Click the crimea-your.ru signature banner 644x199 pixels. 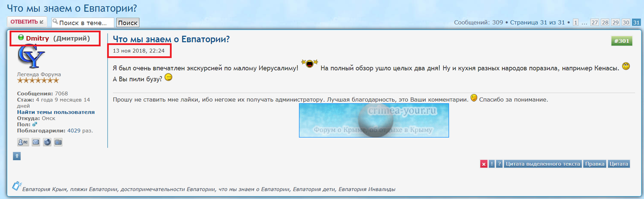tap(374, 120)
